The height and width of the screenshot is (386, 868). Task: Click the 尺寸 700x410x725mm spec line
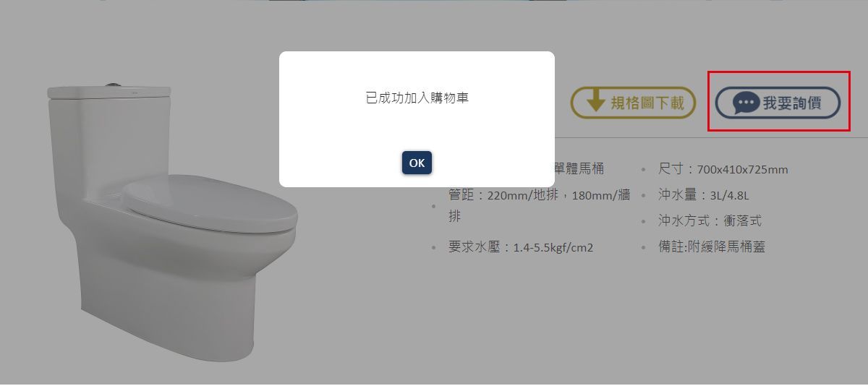(x=723, y=169)
